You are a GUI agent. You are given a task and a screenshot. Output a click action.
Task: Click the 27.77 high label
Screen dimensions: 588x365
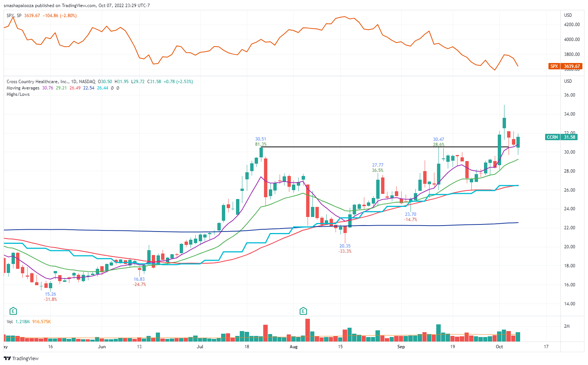pos(378,165)
